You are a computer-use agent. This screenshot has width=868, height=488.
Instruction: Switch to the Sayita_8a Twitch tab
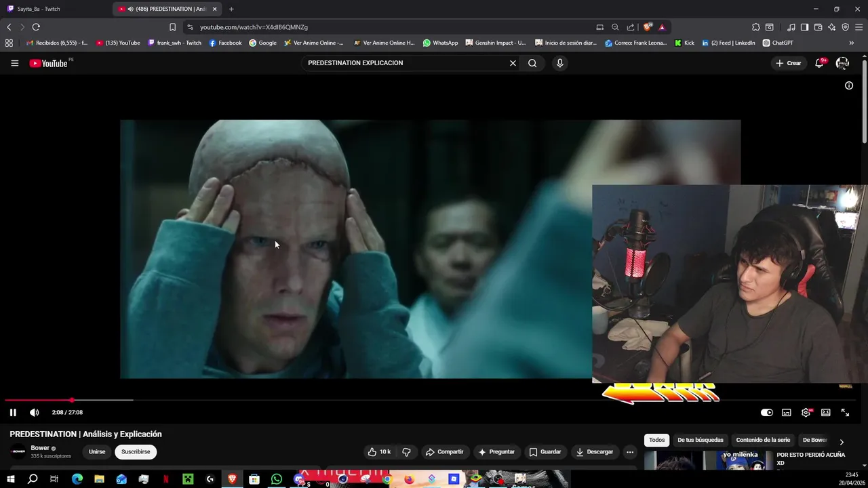[54, 9]
